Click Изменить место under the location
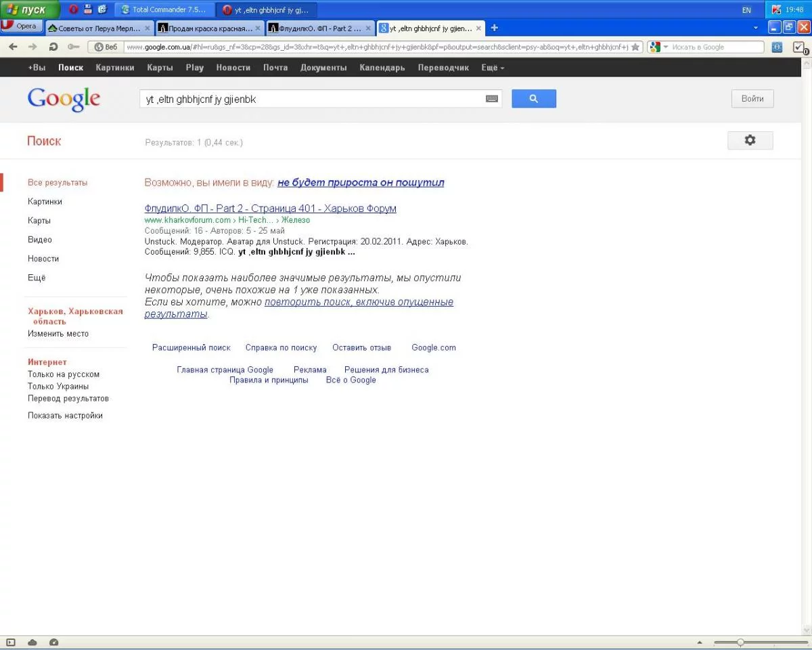The height and width of the screenshot is (650, 812). [58, 334]
